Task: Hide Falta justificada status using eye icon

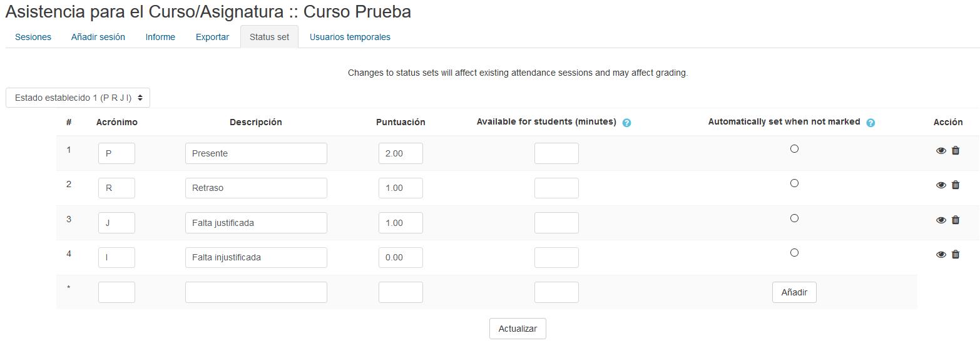Action: [941, 220]
